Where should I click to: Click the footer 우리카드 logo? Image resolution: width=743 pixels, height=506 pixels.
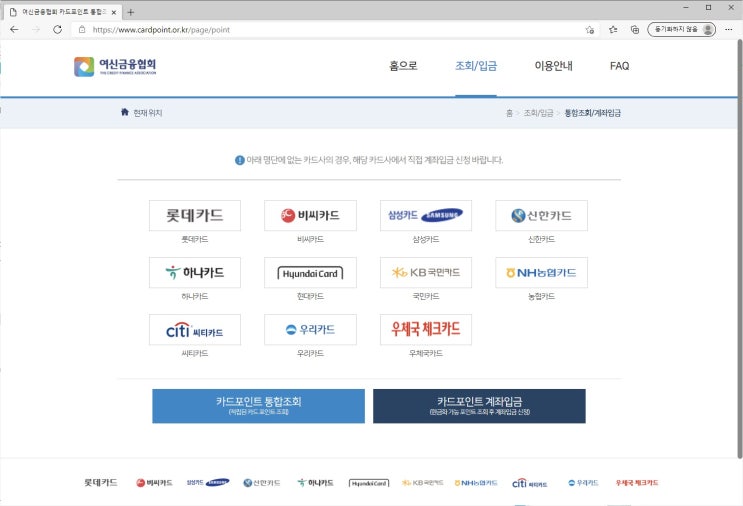pos(583,483)
